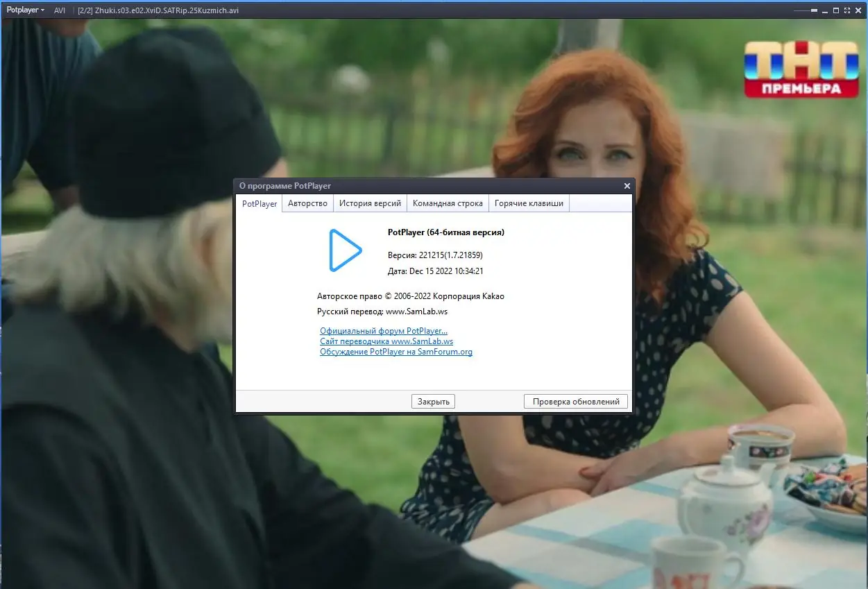This screenshot has height=589, width=868.
Task: Click the Авторское право copyright line
Action: coord(411,296)
